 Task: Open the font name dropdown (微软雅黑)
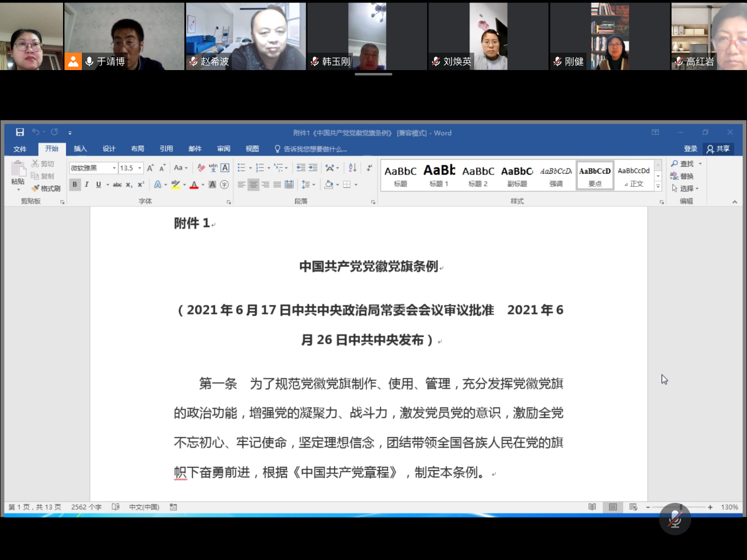click(x=114, y=168)
